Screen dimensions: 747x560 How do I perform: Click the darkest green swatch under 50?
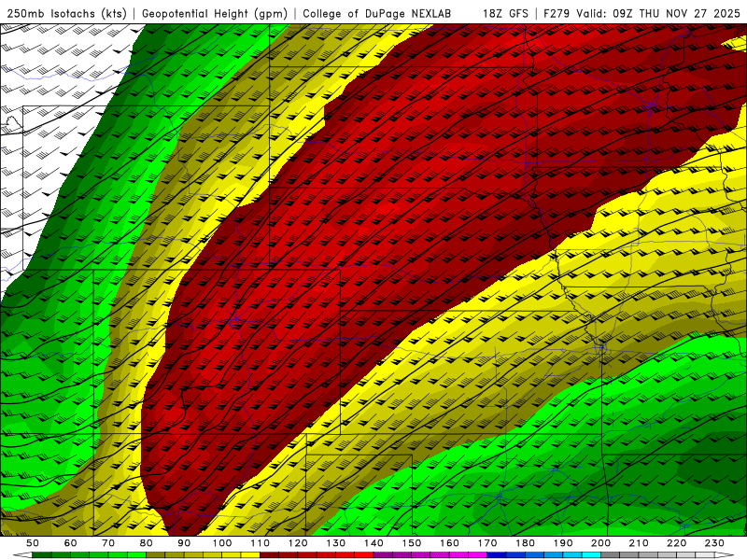[x=42, y=554]
